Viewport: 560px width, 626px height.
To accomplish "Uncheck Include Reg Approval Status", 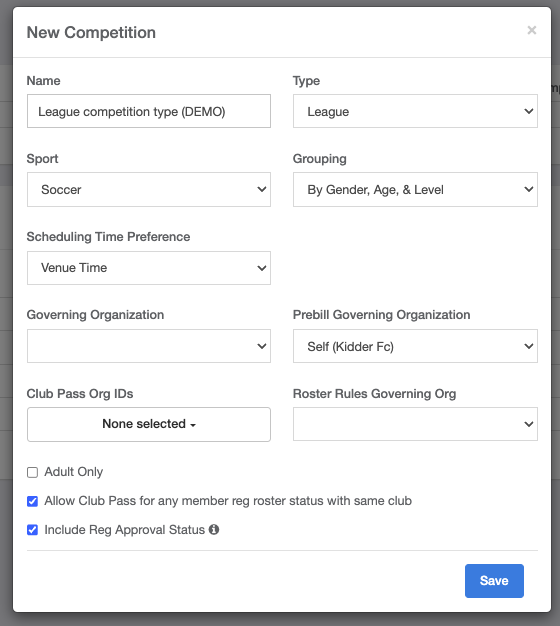I will point(32,530).
